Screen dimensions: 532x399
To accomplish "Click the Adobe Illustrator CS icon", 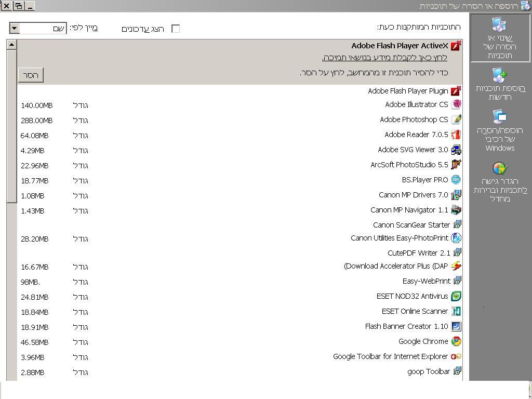I will click(456, 104).
